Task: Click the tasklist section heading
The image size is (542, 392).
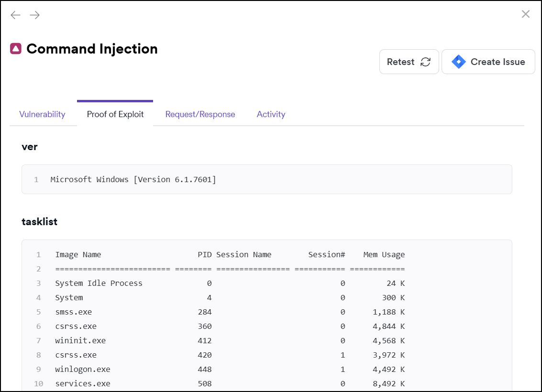Action: pos(39,222)
